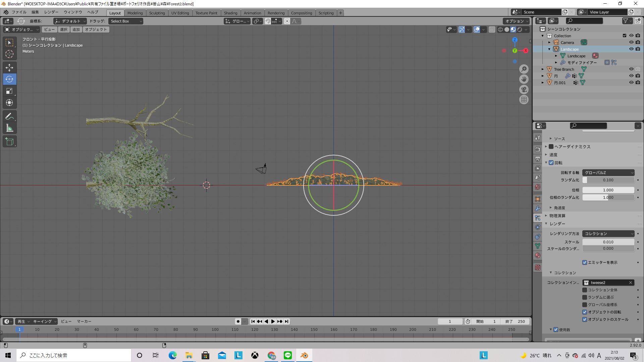Select the Move tool in toolbar
This screenshot has width=644, height=362.
(9, 68)
